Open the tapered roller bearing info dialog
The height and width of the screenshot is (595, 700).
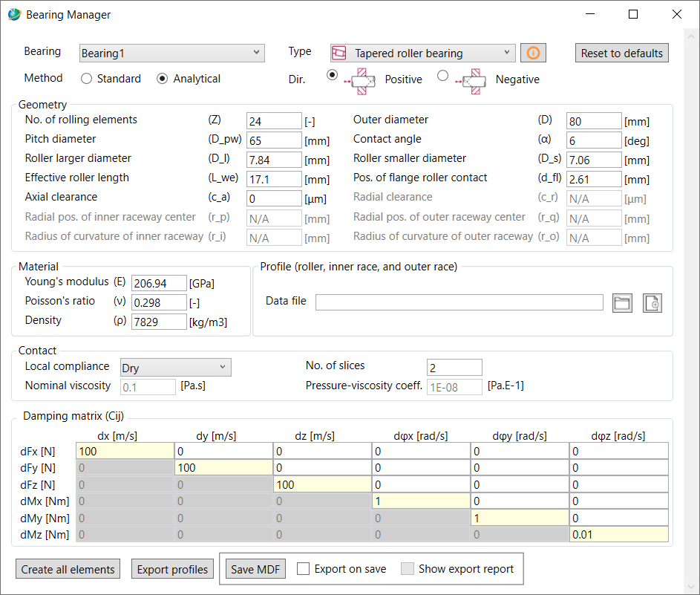click(532, 53)
